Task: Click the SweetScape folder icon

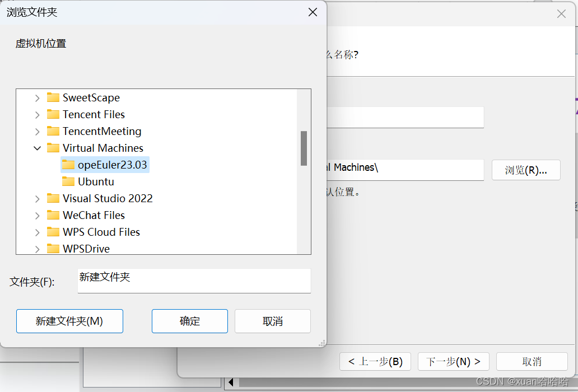Action: pyautogui.click(x=54, y=97)
